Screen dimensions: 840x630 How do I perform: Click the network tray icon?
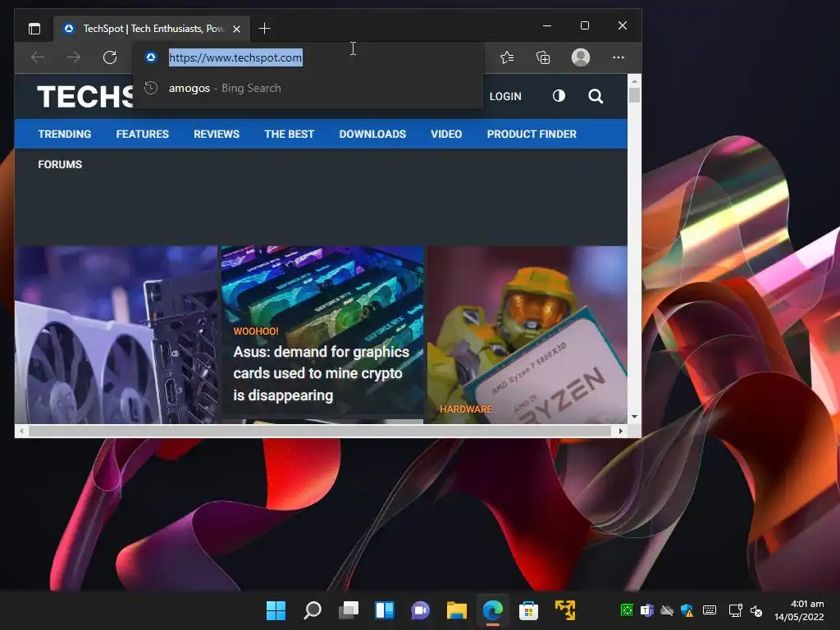(x=736, y=610)
